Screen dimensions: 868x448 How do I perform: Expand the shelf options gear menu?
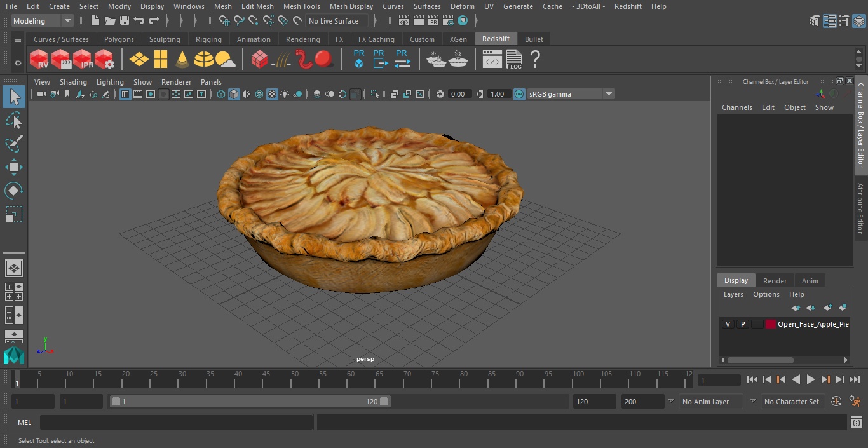(x=18, y=63)
